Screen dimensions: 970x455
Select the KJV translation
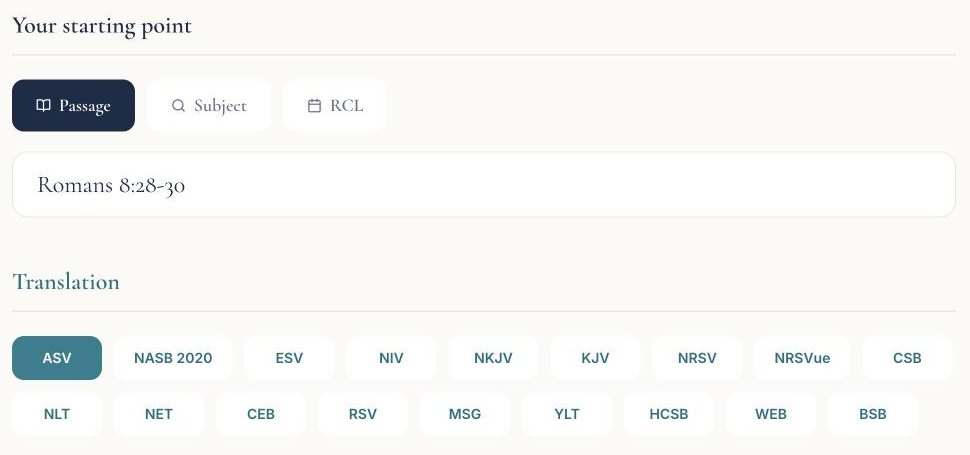tap(595, 358)
